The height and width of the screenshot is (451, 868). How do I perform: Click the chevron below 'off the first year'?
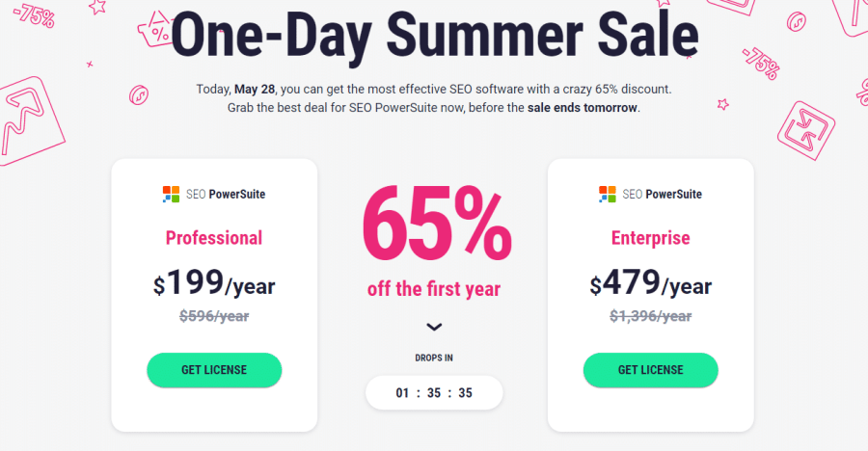434,327
